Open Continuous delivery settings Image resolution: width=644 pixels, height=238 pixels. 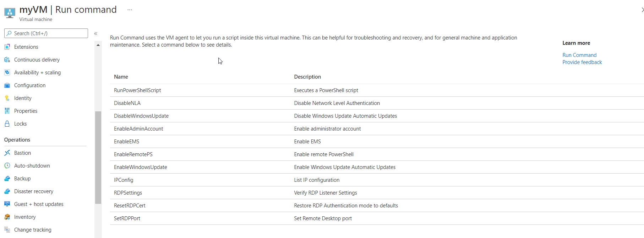coord(37,59)
